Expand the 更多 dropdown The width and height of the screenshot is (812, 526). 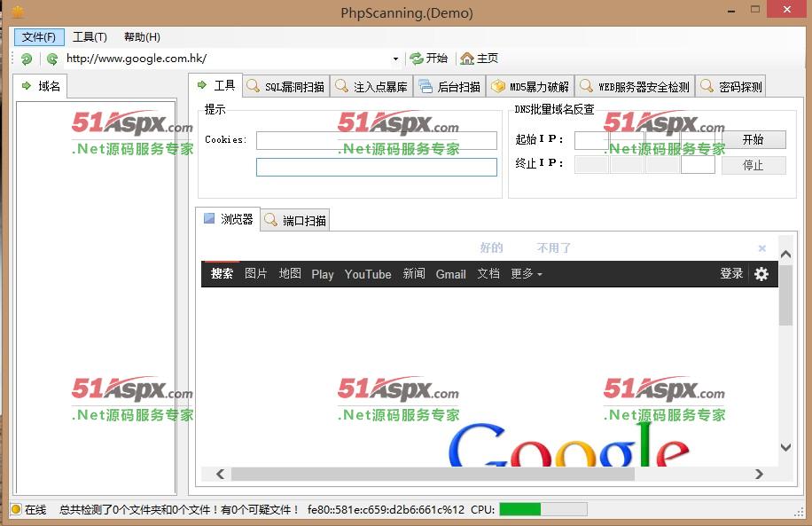click(527, 273)
